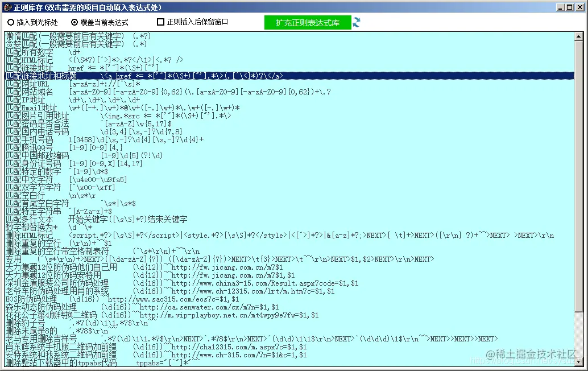Minimize the 正则库存 window
The width and height of the screenshot is (588, 371).
point(561,7)
